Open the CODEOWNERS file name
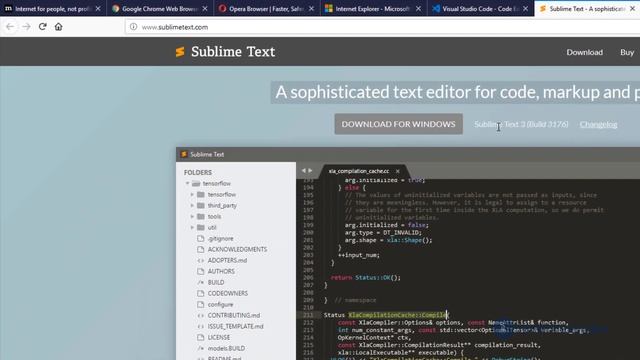The width and height of the screenshot is (640, 360). point(228,293)
